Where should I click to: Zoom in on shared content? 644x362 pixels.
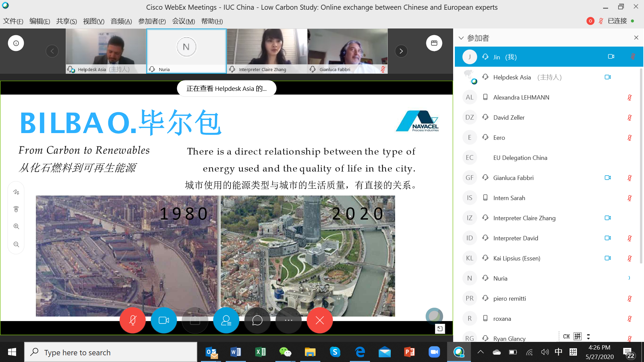[x=16, y=227]
